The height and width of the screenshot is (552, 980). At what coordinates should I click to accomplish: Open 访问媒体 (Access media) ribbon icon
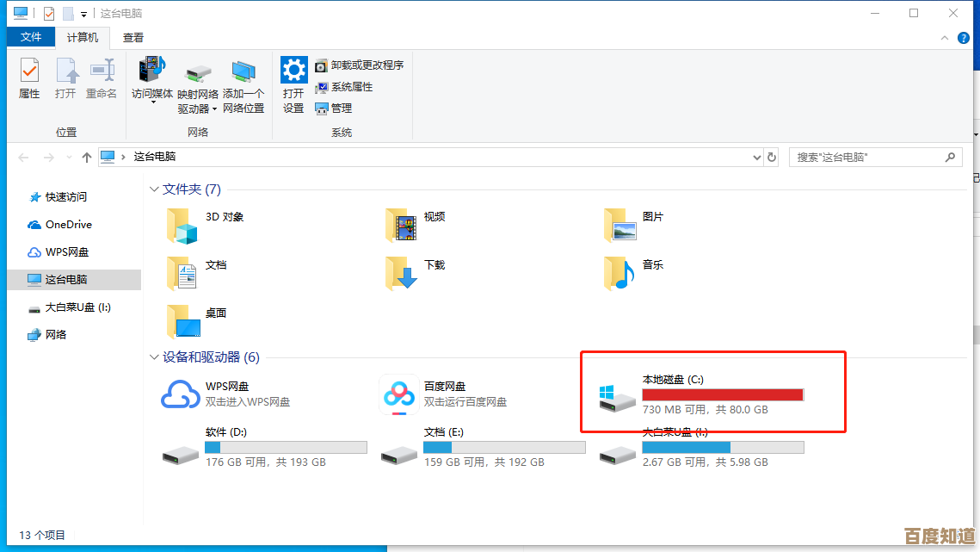click(152, 79)
